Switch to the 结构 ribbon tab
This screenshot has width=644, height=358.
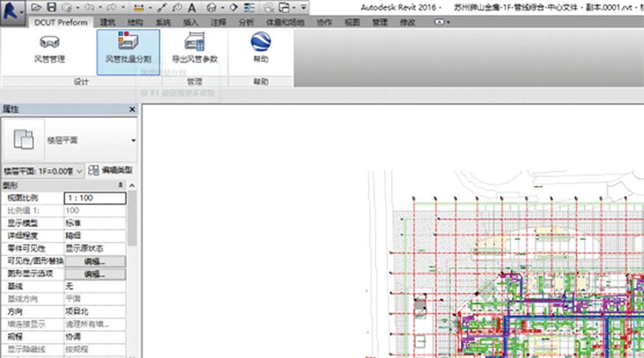coord(135,22)
